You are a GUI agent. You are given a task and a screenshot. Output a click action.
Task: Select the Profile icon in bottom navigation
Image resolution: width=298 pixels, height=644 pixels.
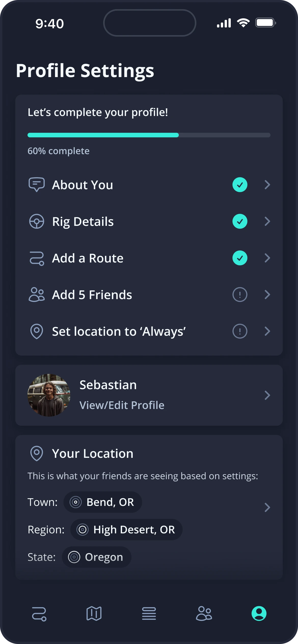(259, 613)
